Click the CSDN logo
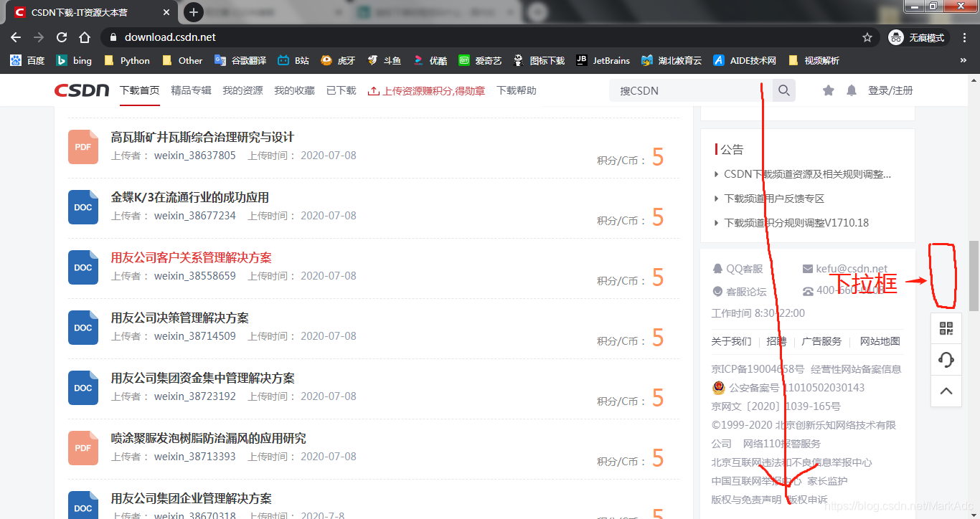The width and height of the screenshot is (980, 519). click(x=82, y=90)
